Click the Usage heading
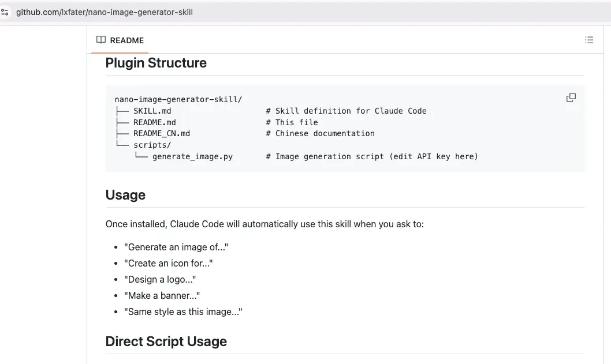This screenshot has height=364, width=611. point(125,195)
